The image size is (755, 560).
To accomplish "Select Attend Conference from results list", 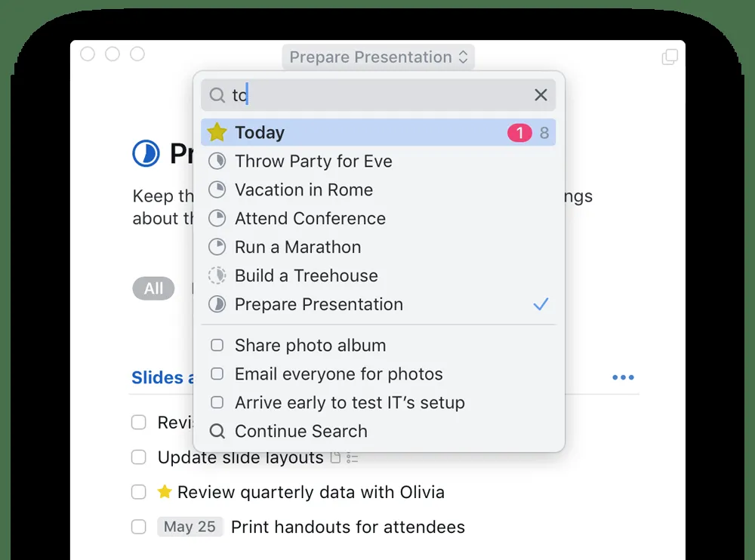I will (x=310, y=219).
